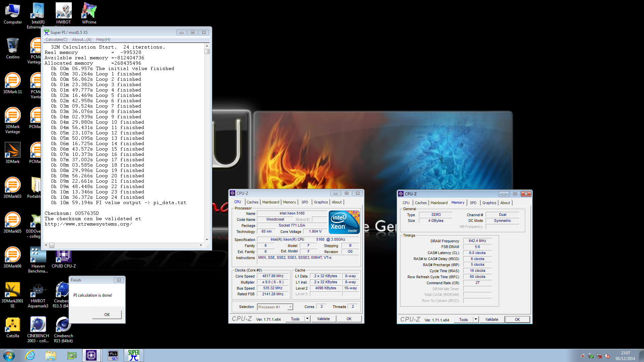Launch the WPrime desktop shortcut
The image size is (644, 362).
click(89, 14)
